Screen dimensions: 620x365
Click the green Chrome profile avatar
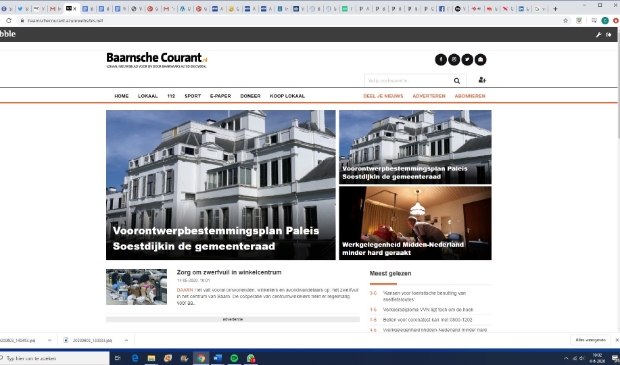point(605,21)
